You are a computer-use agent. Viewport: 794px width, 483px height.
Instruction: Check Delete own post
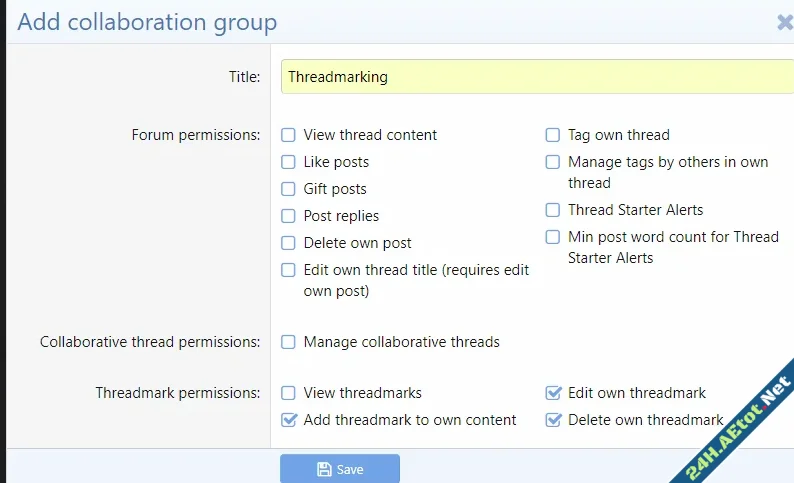tap(288, 243)
